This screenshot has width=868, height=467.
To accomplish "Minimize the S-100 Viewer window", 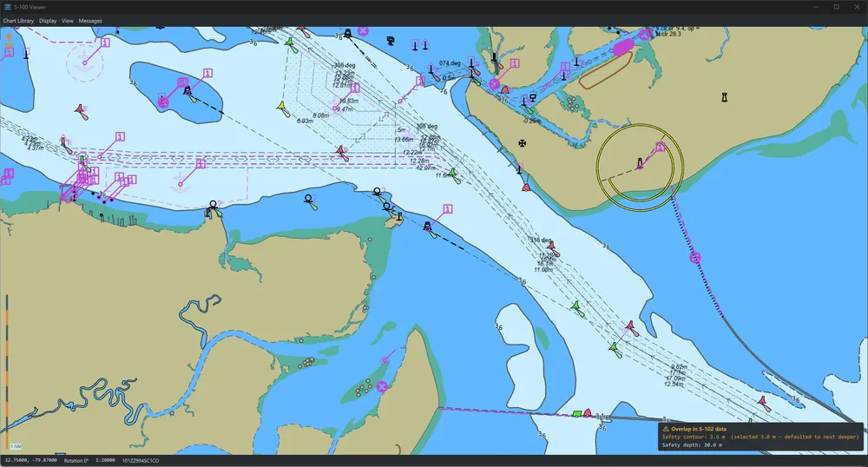I will (816, 7).
